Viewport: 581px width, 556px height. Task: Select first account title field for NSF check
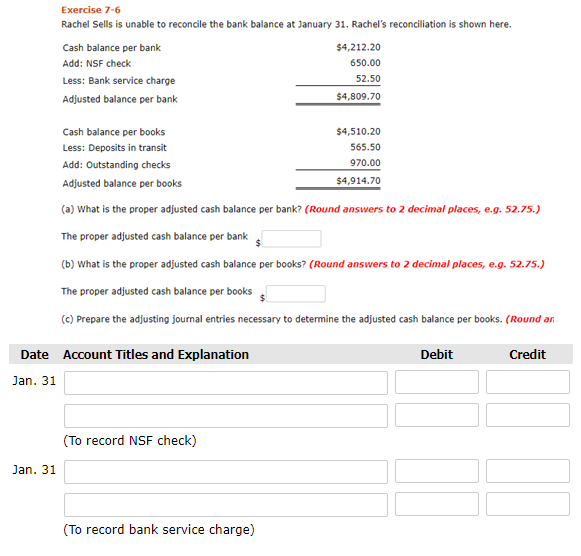(x=226, y=383)
